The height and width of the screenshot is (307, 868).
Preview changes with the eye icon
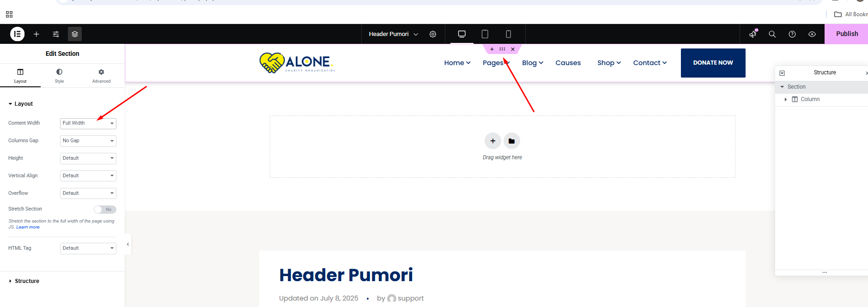point(812,34)
